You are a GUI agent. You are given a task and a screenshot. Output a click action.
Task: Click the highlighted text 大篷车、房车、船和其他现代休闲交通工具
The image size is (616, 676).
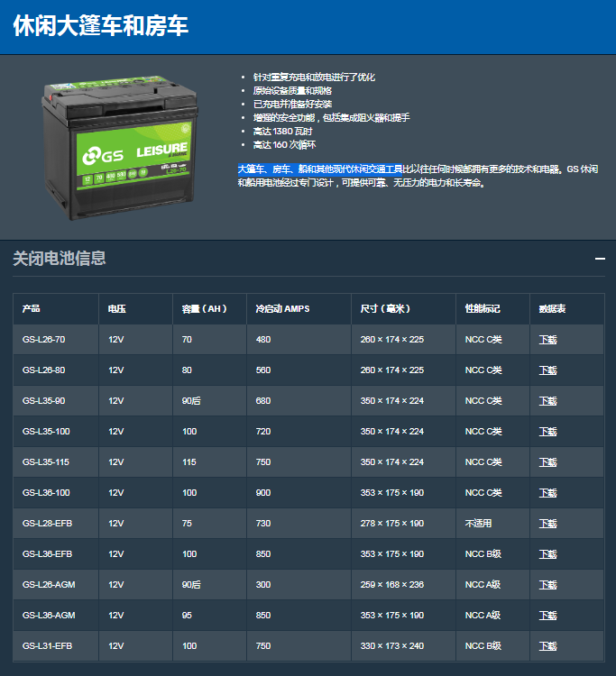click(319, 169)
